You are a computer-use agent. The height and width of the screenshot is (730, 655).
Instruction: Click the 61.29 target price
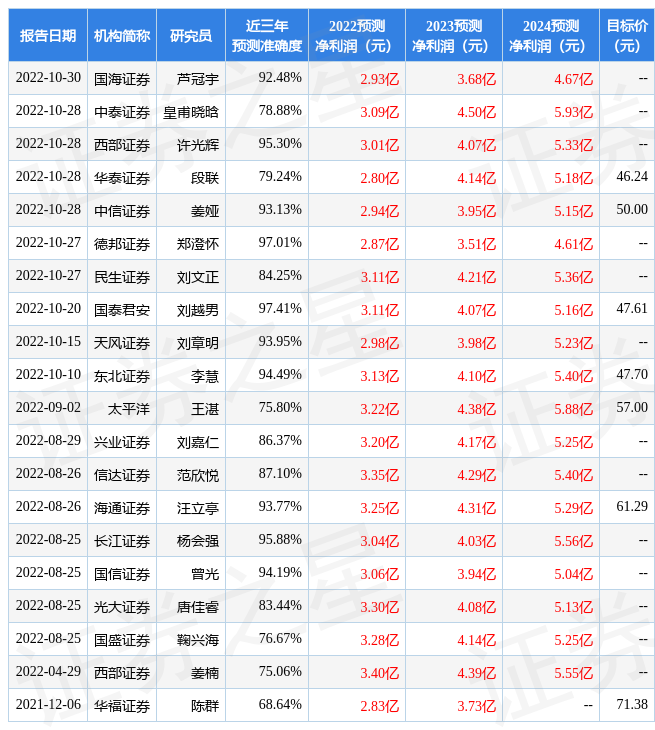click(x=632, y=507)
